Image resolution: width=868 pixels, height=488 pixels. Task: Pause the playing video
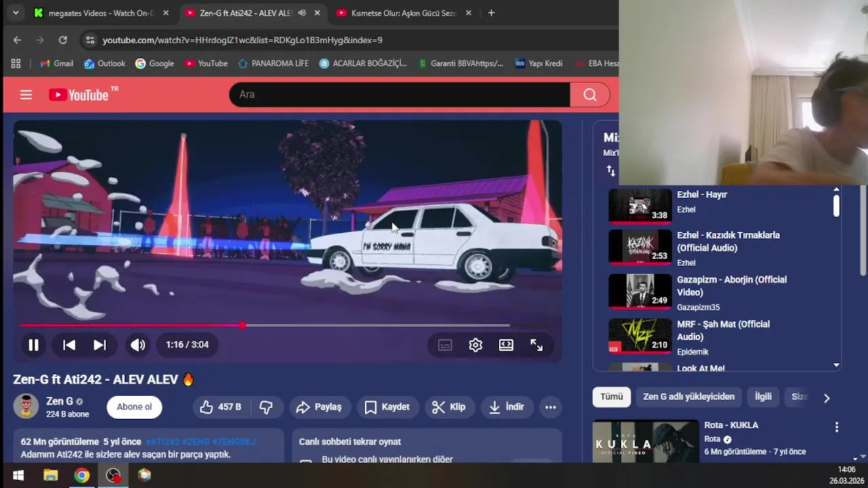33,345
